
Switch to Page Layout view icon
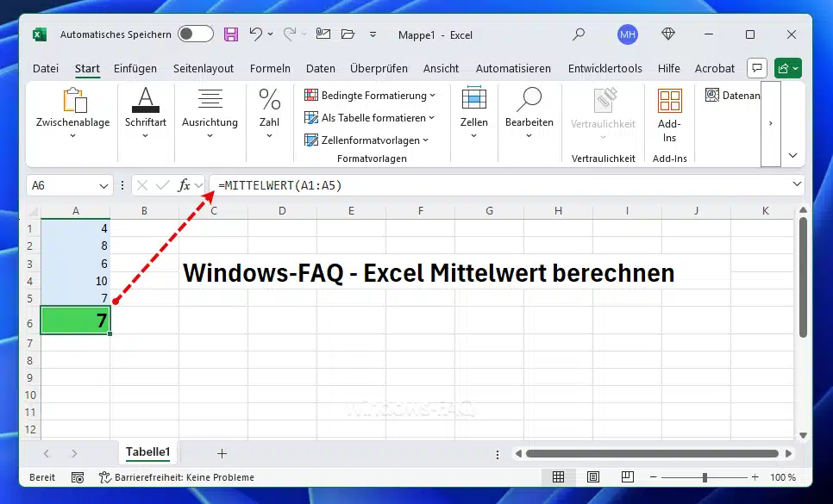tap(591, 477)
